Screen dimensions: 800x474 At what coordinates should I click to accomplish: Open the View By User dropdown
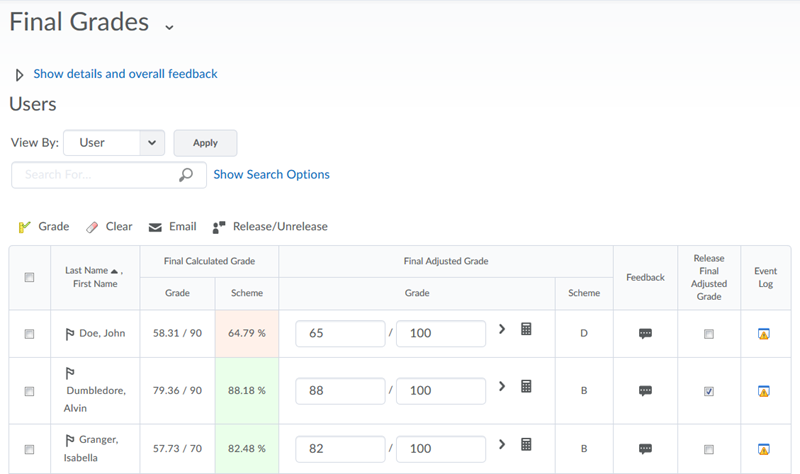pos(113,143)
